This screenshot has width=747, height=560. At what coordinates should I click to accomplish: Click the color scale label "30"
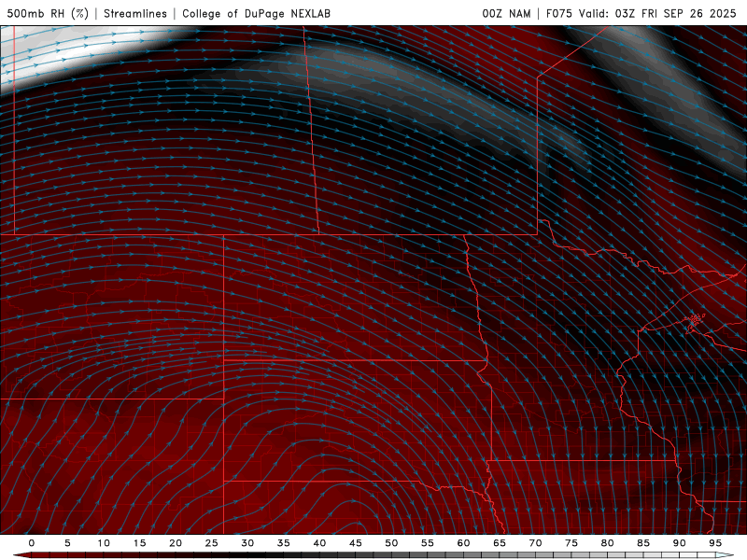pyautogui.click(x=247, y=543)
